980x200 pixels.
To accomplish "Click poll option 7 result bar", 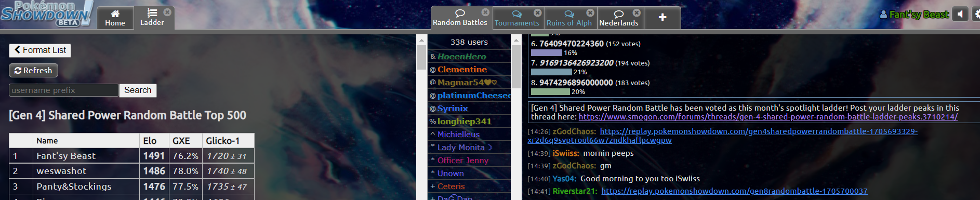I will tap(551, 72).
